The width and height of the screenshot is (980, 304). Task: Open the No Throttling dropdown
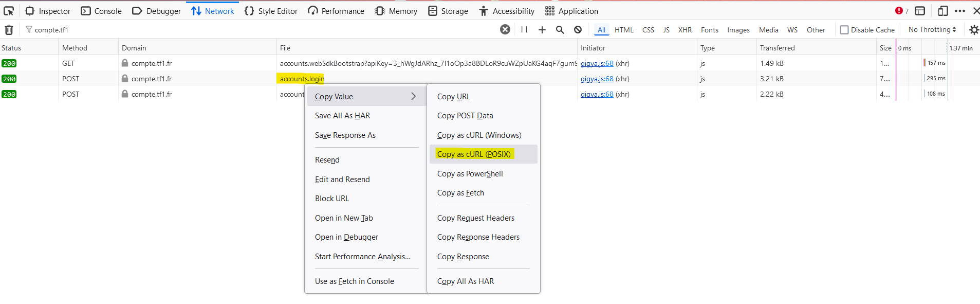pyautogui.click(x=932, y=30)
